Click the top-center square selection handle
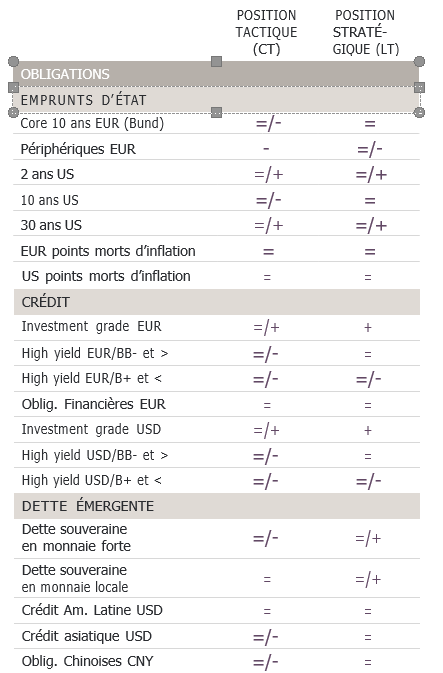The image size is (443, 673). tap(216, 61)
